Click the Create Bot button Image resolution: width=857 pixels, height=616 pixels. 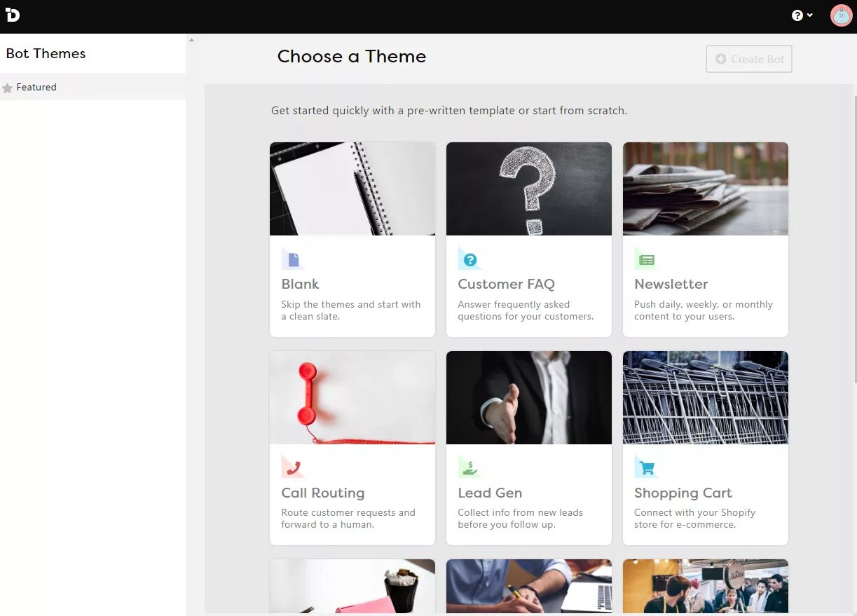(x=749, y=59)
